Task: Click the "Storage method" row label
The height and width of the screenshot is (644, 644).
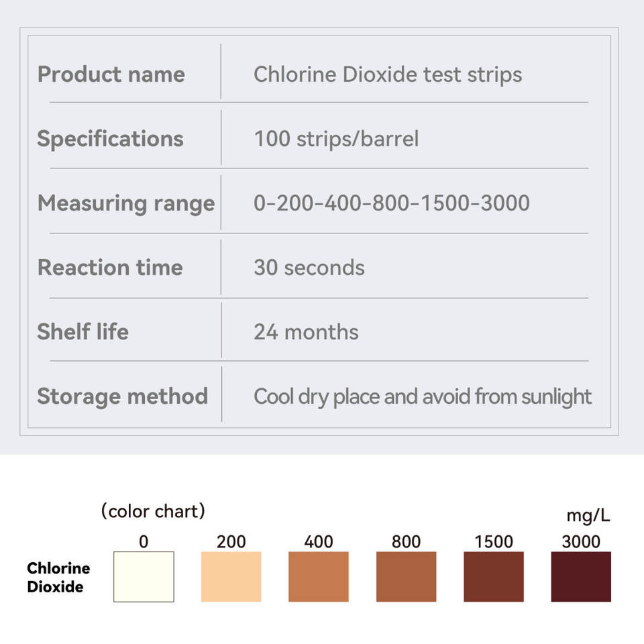Action: 122,396
